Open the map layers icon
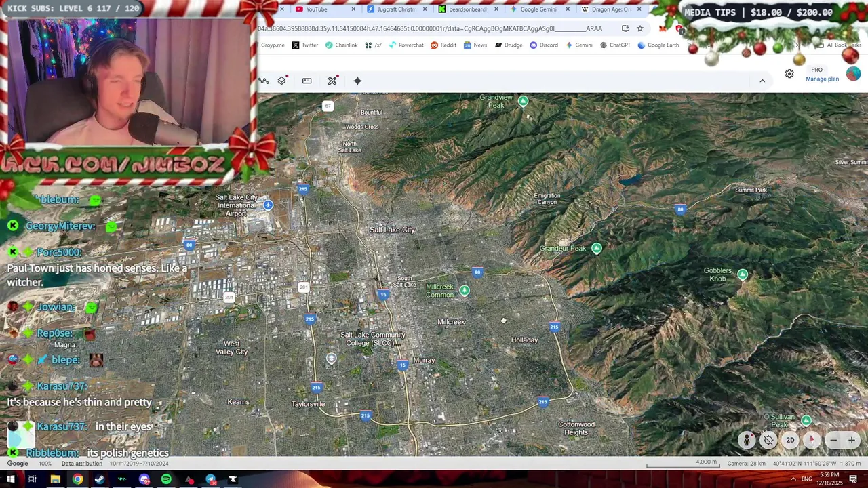 (x=282, y=81)
